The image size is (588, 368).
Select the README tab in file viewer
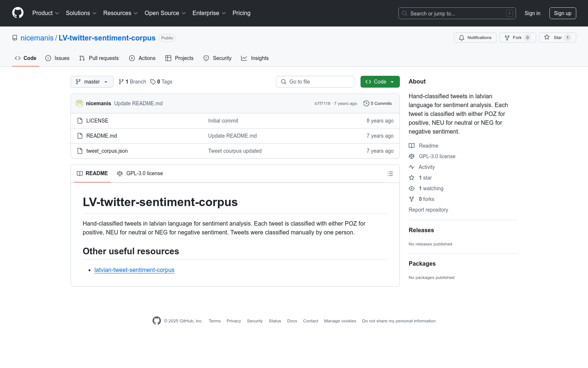(92, 173)
